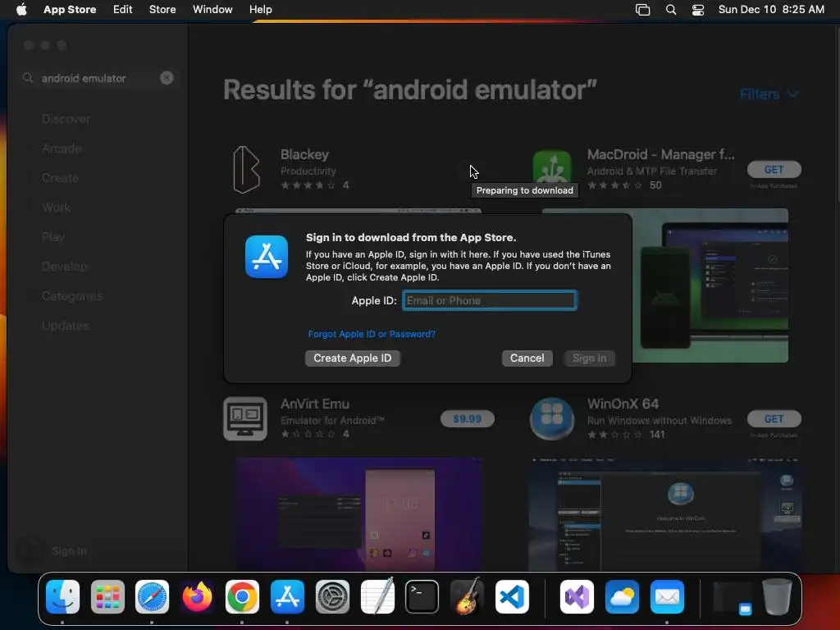Select Work in the sidebar
This screenshot has height=630, width=840.
57,208
